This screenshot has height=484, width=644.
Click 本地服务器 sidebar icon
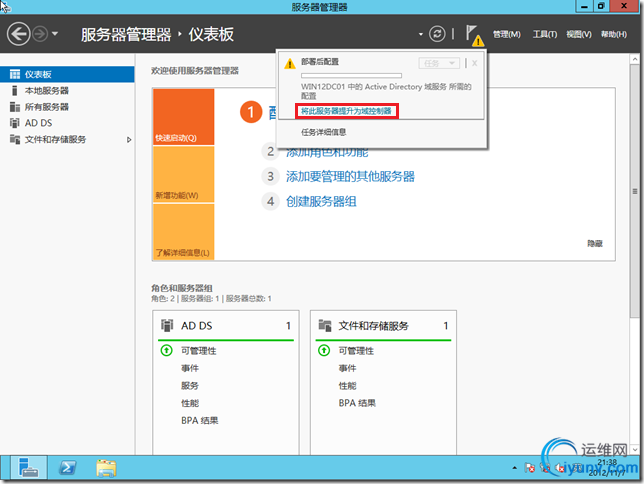coord(15,91)
